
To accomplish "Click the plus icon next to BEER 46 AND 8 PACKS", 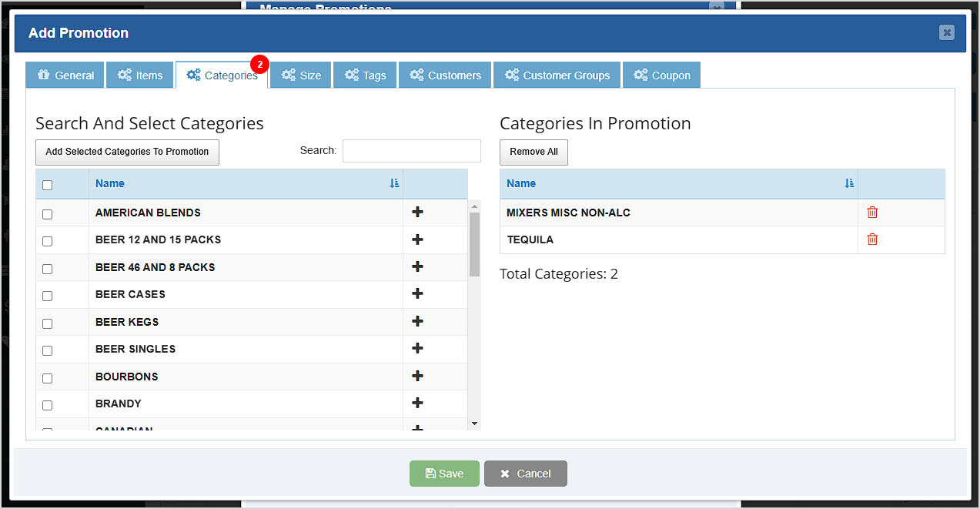I will coord(416,266).
